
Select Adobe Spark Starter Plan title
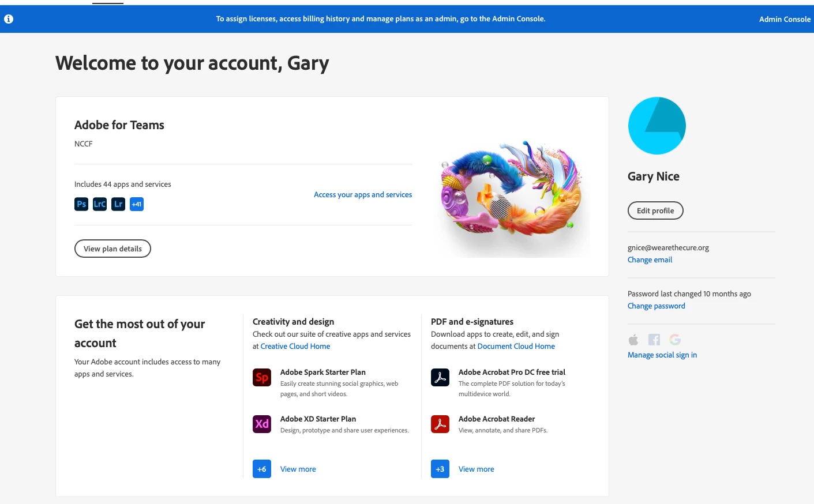[323, 373]
